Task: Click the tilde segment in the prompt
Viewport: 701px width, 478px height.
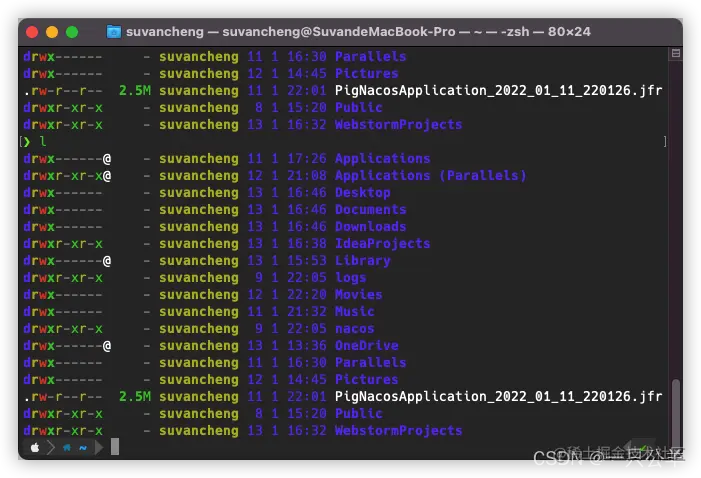Action: tap(83, 447)
